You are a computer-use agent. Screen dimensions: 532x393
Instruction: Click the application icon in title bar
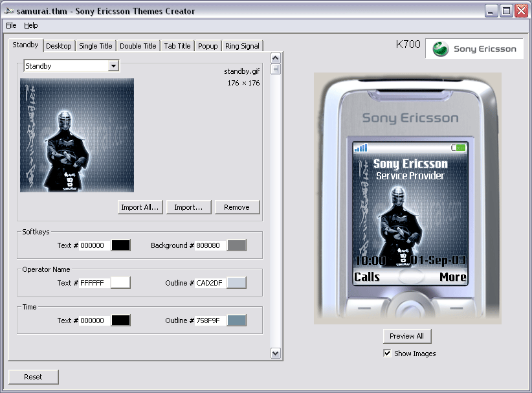[9, 11]
